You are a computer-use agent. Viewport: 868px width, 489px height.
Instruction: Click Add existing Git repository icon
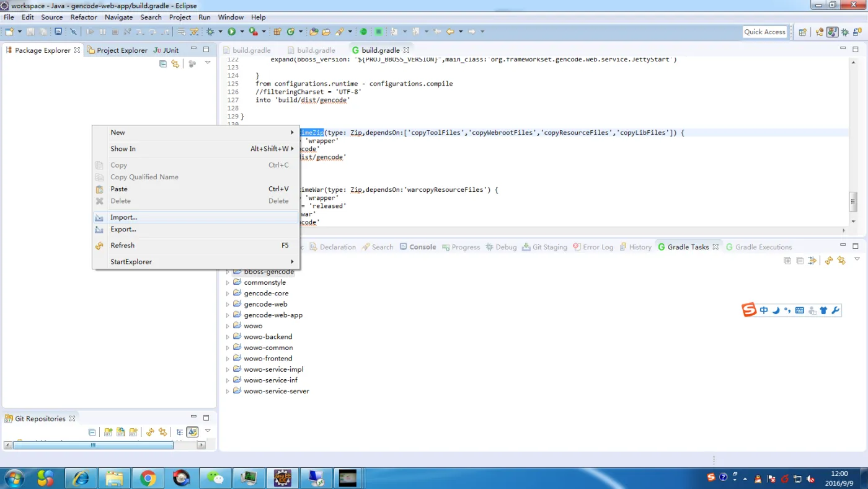coord(108,432)
